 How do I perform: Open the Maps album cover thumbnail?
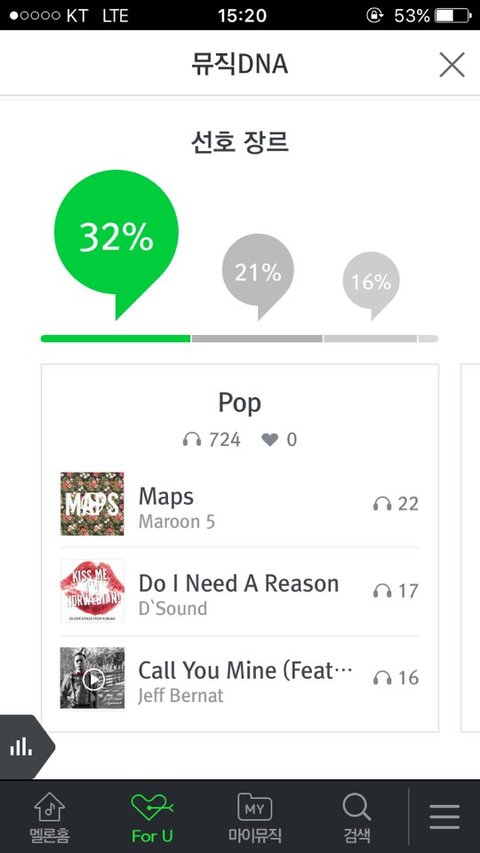tap(93, 504)
